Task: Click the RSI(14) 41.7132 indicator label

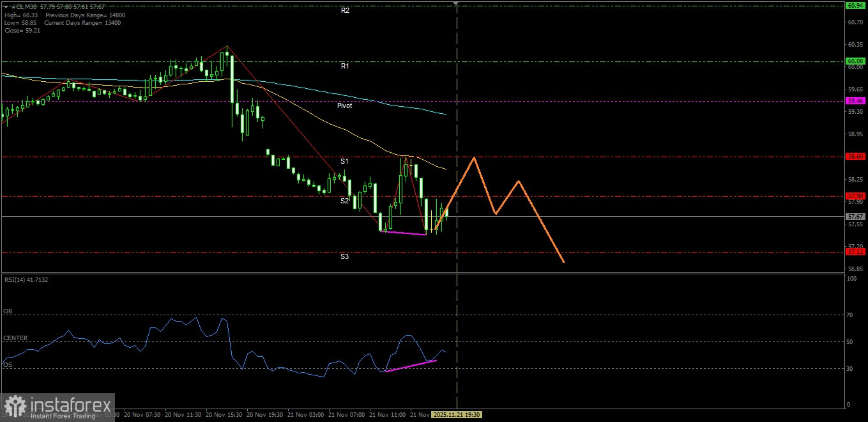Action: (x=26, y=279)
